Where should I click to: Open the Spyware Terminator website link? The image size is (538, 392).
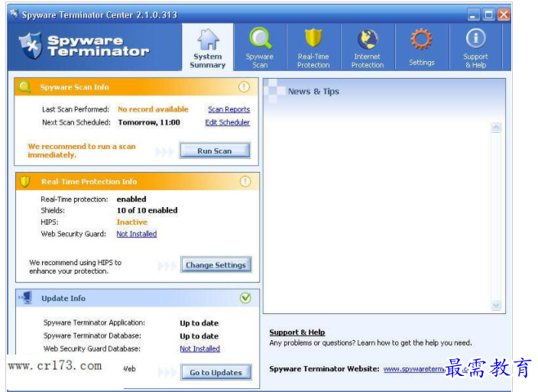426,369
